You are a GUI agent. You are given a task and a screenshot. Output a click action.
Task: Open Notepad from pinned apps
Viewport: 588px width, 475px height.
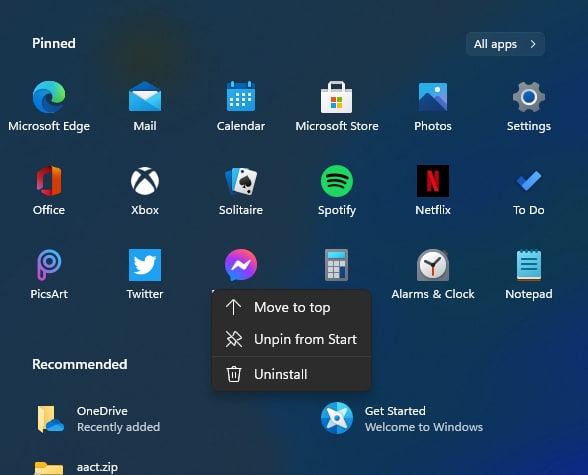click(x=529, y=275)
